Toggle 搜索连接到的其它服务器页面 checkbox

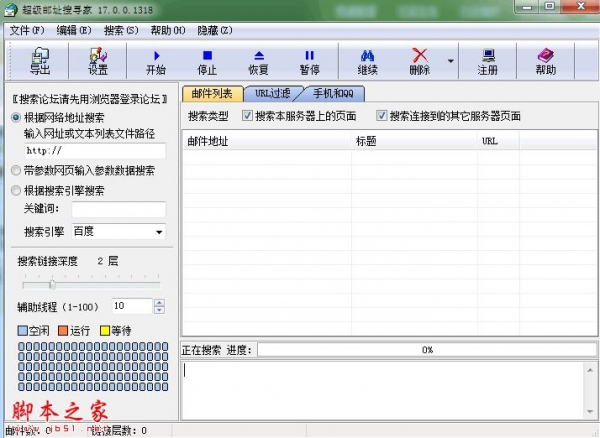coord(382,116)
